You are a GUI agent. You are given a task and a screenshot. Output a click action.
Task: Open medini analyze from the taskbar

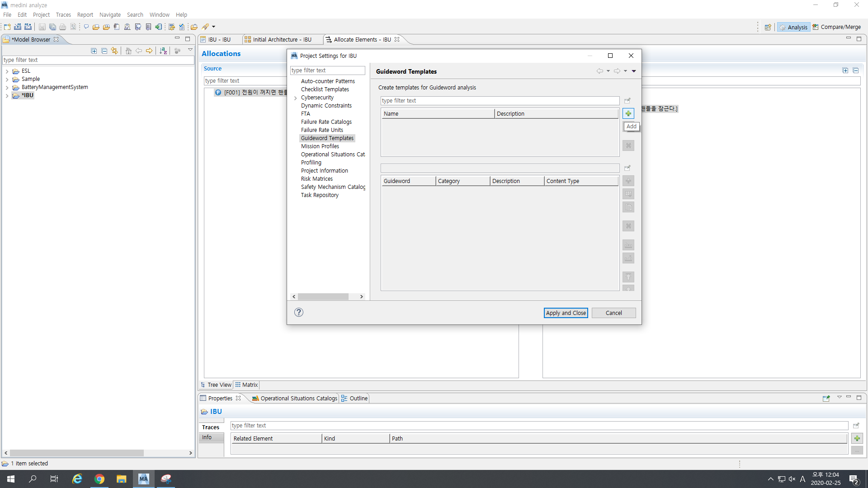[143, 479]
